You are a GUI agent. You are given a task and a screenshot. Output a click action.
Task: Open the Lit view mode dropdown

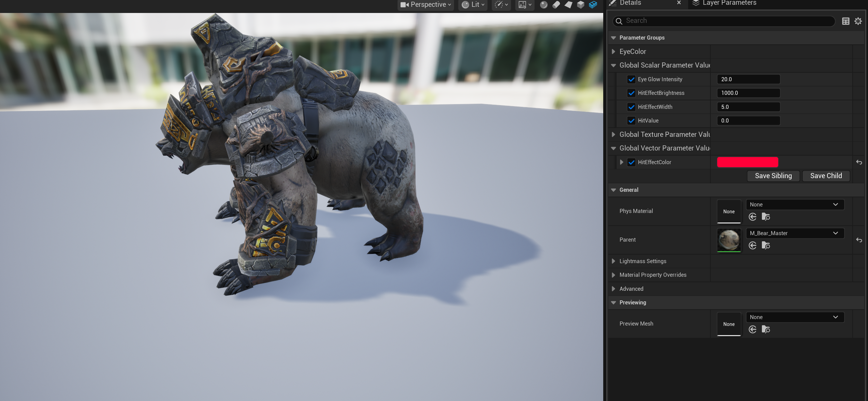(x=473, y=5)
